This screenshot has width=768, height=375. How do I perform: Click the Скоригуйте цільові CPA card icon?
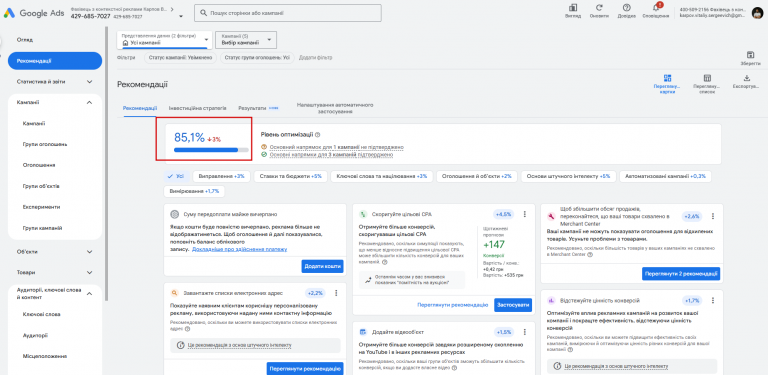363,214
